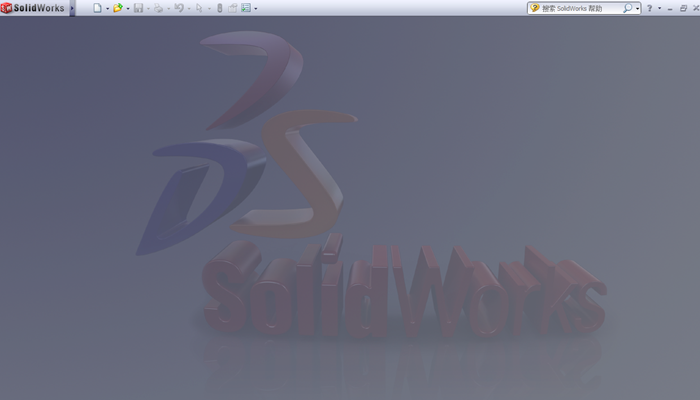Screen dimensions: 700x400
Task: Expand the Save dropdown arrow
Action: point(148,8)
